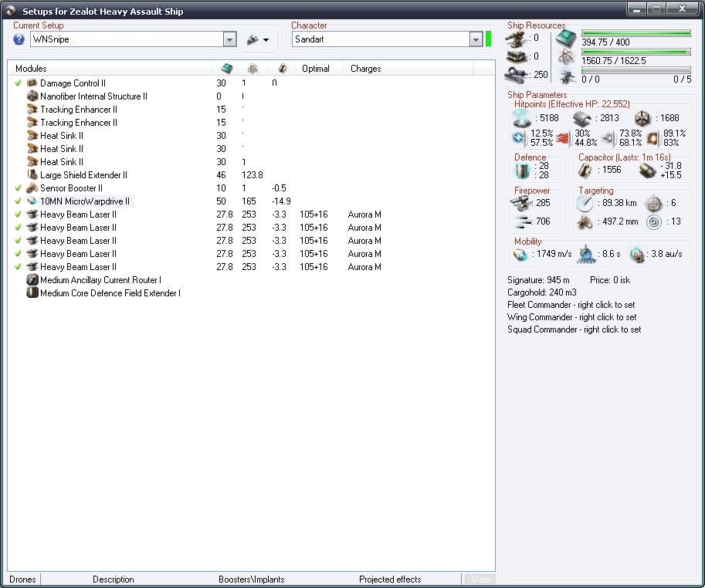Click the blue help question mark icon

[19, 39]
